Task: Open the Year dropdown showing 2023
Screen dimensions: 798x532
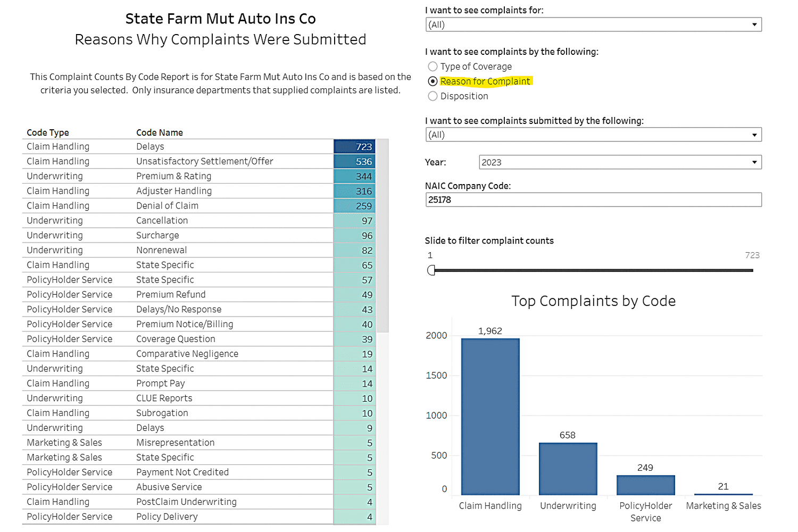Action: (x=620, y=162)
